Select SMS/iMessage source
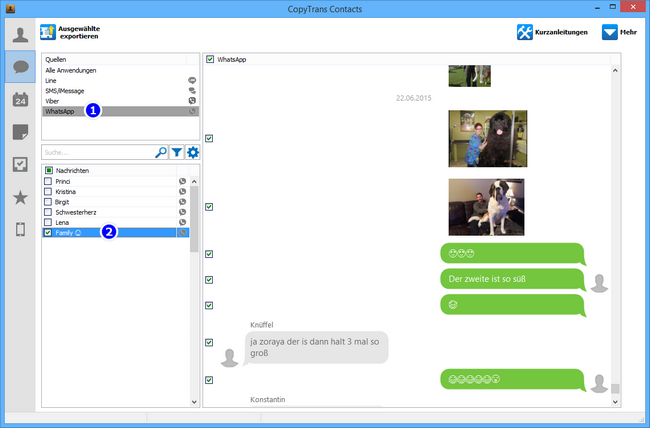Viewport: 650px width, 428px height. [x=64, y=91]
